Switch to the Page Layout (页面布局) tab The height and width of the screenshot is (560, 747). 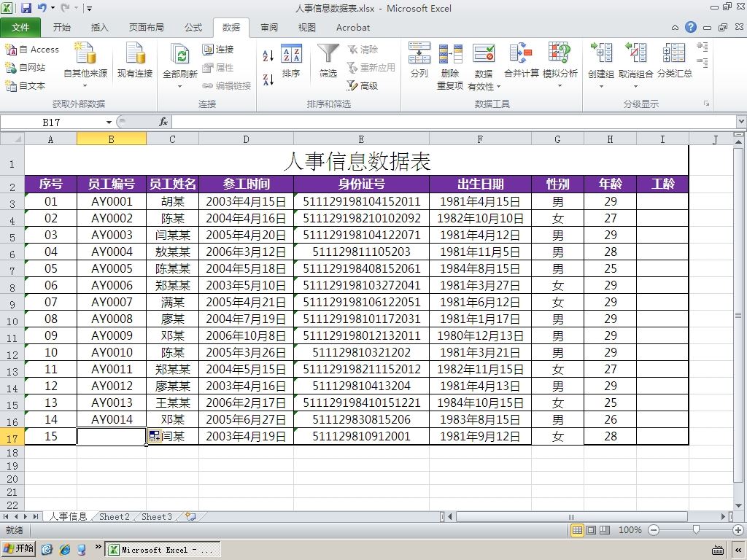coord(146,28)
